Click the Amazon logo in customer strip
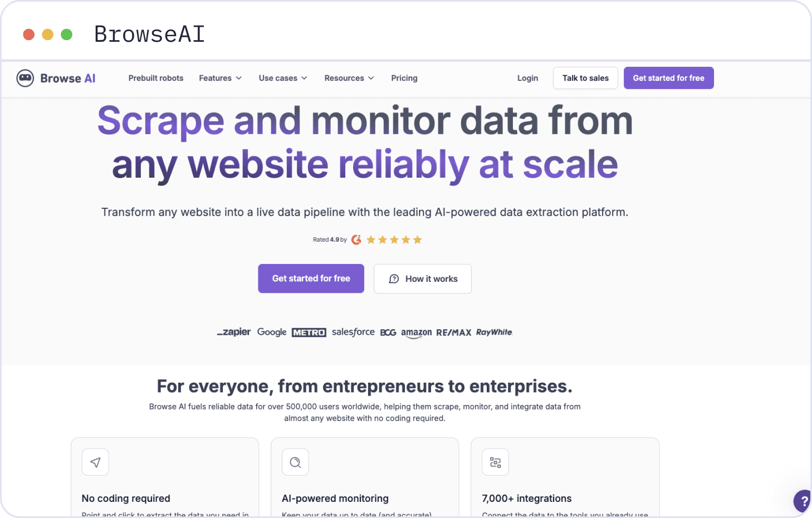The image size is (812, 518). coord(416,333)
